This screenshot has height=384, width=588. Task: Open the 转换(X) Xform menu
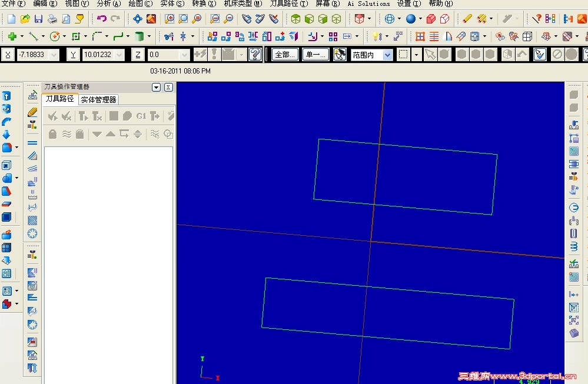click(x=204, y=4)
